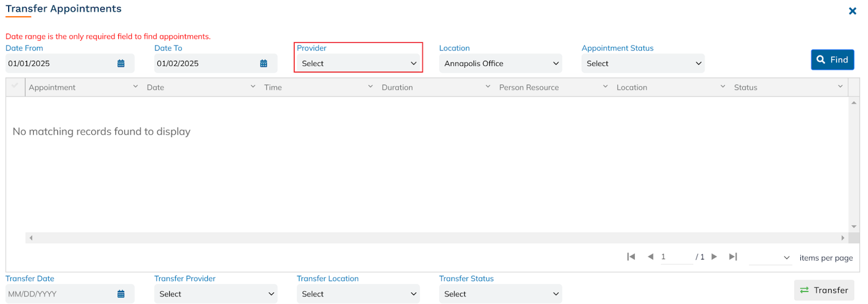This screenshot has width=868, height=304.
Task: Close the Transfer Appointments dialog
Action: click(852, 11)
